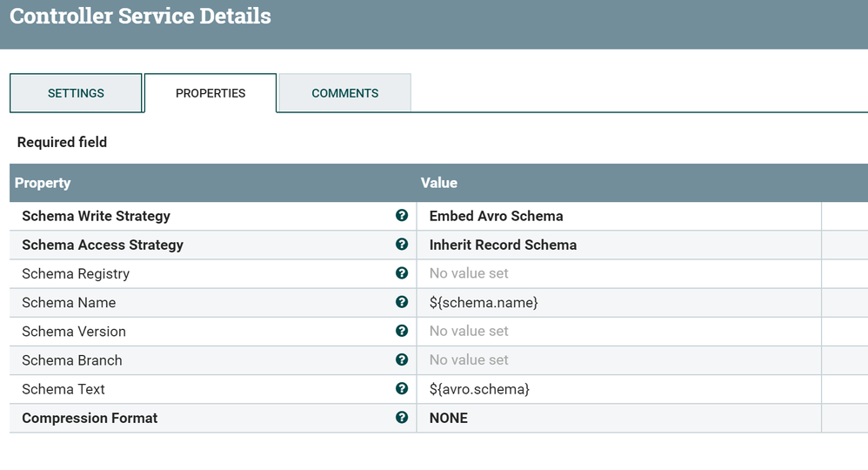Click help icon for Schema Write Strategy
This screenshot has width=868, height=470.
click(x=402, y=216)
